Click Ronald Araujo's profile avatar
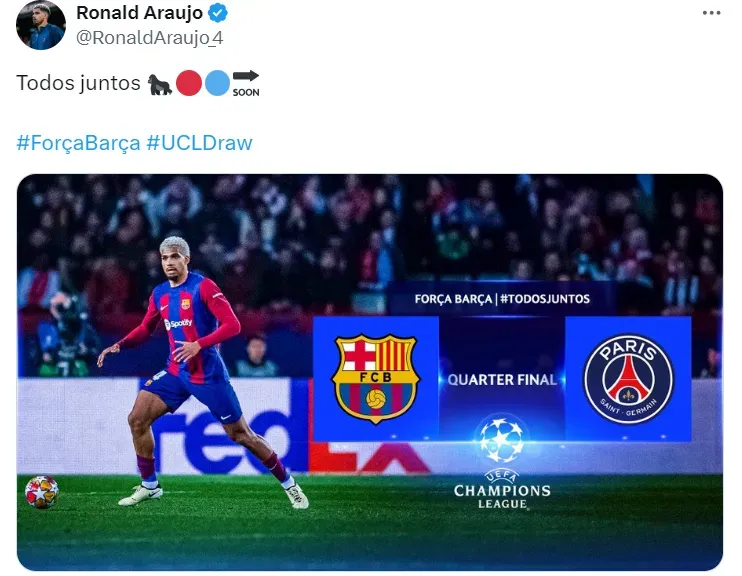742x576 pixels. point(41,25)
